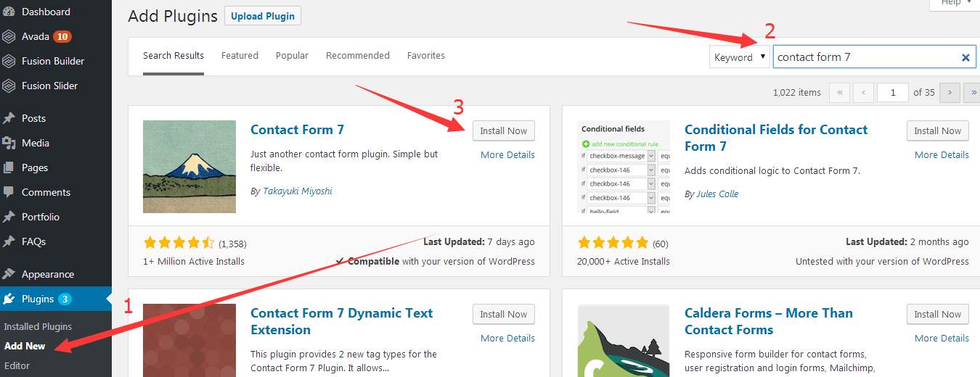980x377 pixels.
Task: Click the Upload Plugin button
Action: pyautogui.click(x=262, y=16)
